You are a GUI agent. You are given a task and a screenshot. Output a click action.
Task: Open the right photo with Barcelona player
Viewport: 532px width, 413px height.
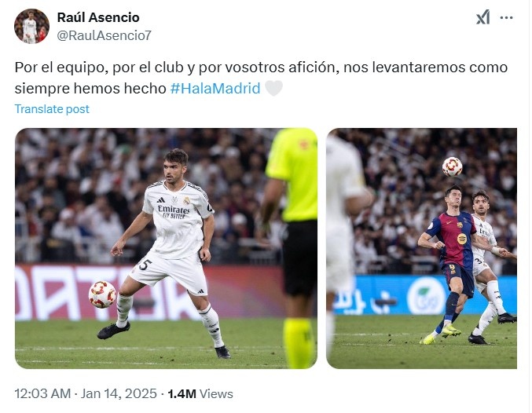point(421,248)
